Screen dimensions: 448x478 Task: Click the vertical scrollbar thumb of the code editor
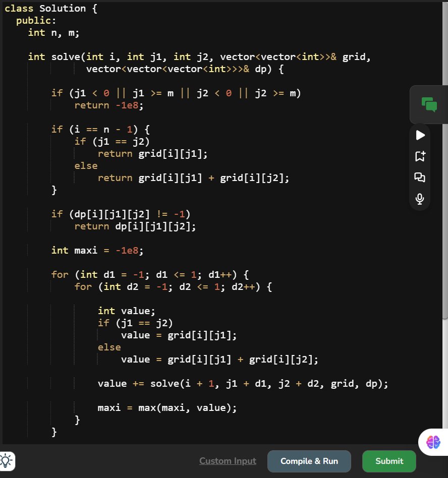[x=445, y=160]
